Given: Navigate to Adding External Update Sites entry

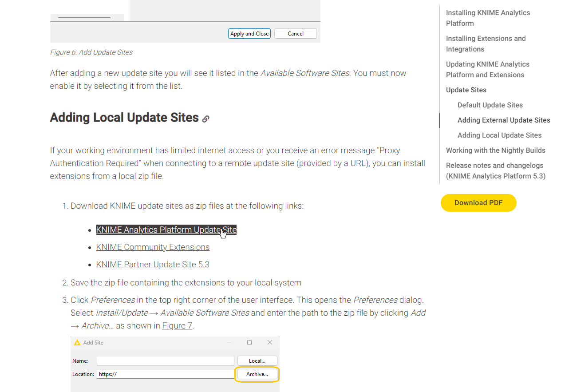Looking at the screenshot, I should click(504, 120).
